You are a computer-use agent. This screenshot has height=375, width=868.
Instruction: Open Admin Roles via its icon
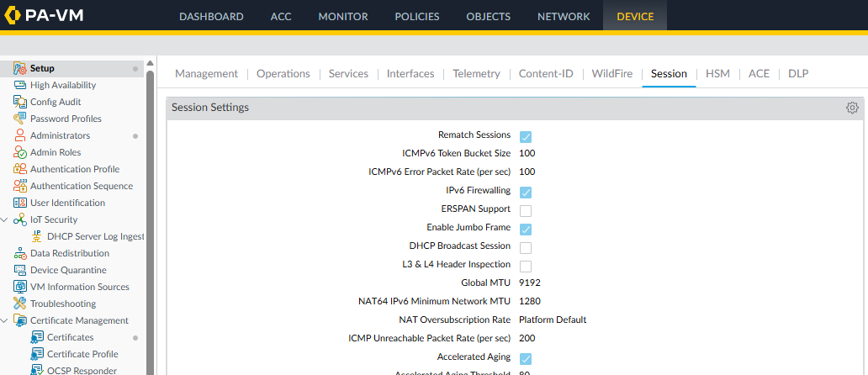click(20, 152)
